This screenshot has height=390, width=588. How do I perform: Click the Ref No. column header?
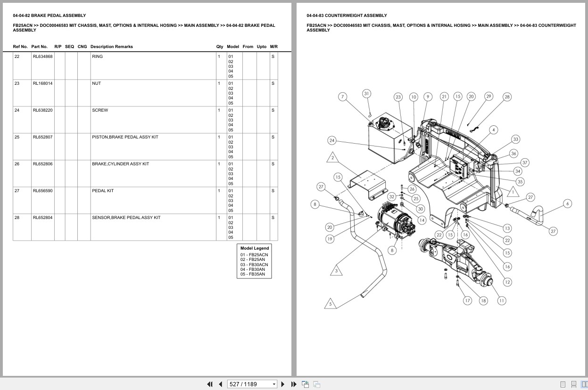20,47
